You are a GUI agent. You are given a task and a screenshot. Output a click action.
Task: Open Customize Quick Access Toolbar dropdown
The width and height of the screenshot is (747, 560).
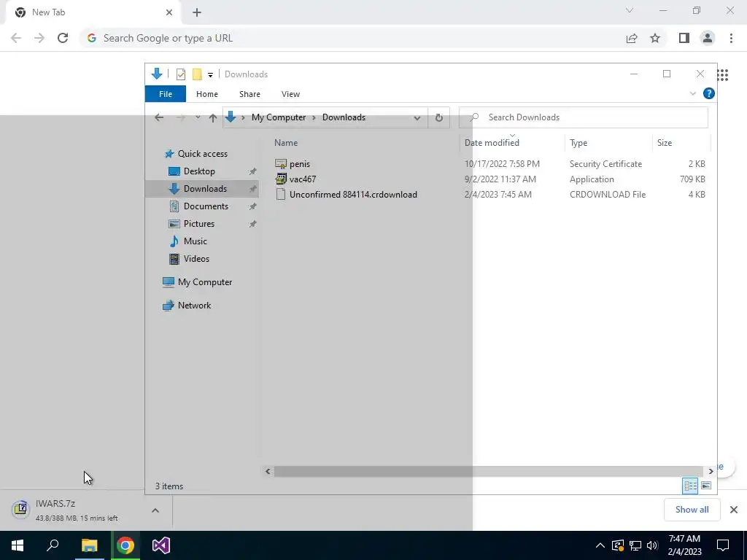[x=210, y=75]
